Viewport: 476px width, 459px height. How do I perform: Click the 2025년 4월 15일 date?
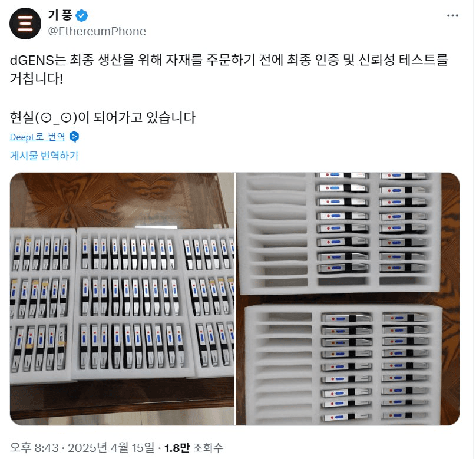111,448
